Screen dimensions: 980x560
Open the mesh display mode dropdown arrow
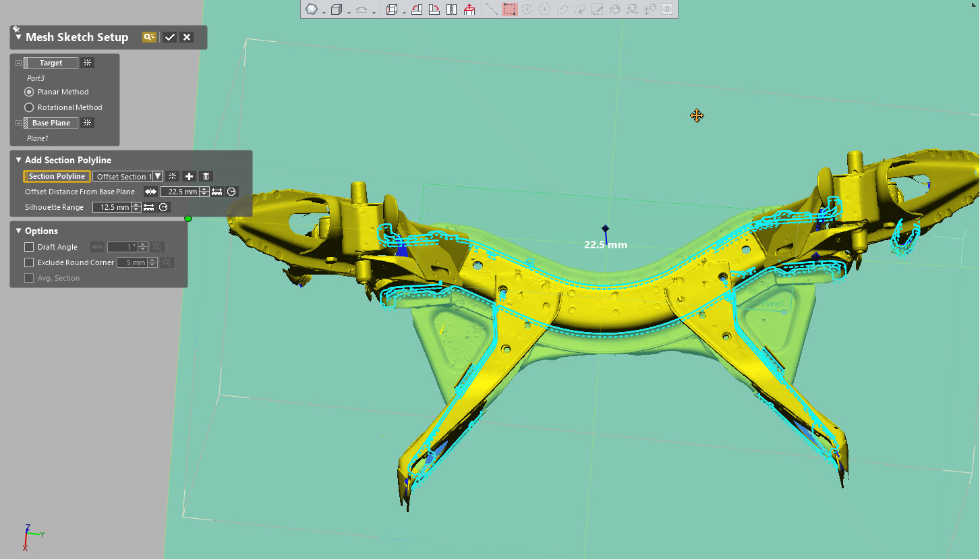tap(324, 13)
